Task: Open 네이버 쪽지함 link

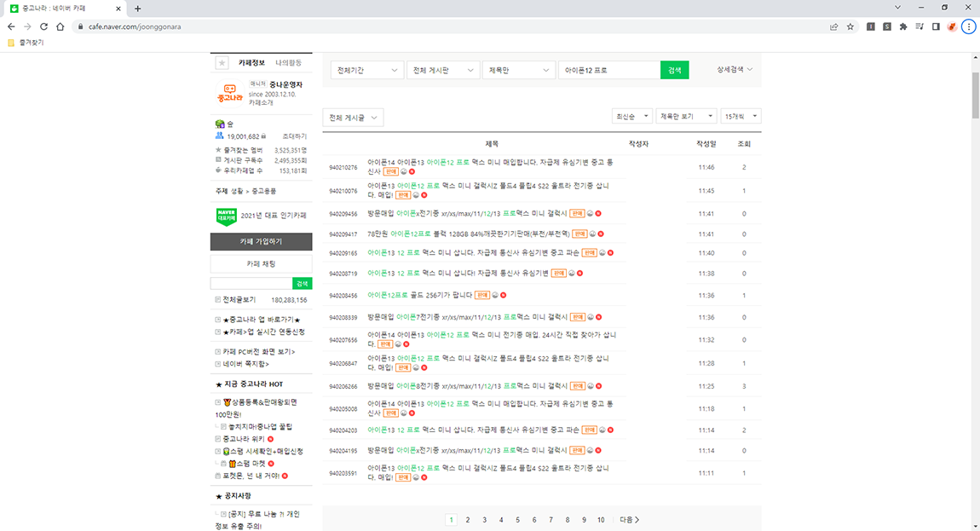Action: pos(246,364)
